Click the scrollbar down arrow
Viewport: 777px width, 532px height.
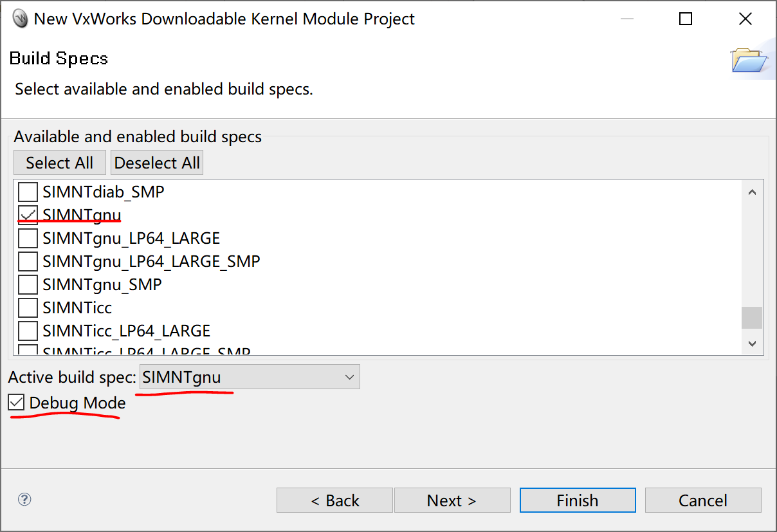(752, 344)
